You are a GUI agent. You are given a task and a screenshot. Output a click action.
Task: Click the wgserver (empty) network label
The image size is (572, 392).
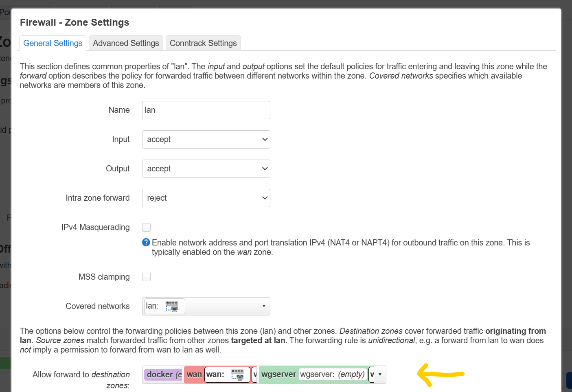pyautogui.click(x=332, y=374)
